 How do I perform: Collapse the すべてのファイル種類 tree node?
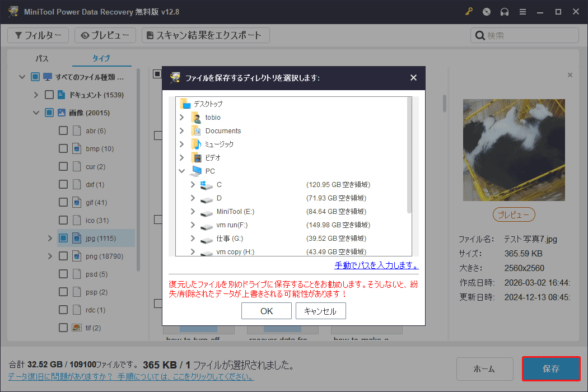(x=22, y=77)
